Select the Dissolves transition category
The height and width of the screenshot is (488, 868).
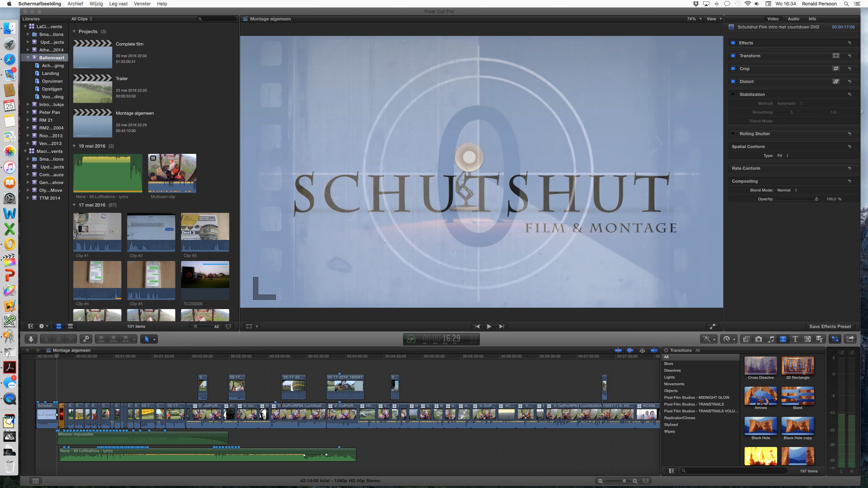(x=672, y=370)
